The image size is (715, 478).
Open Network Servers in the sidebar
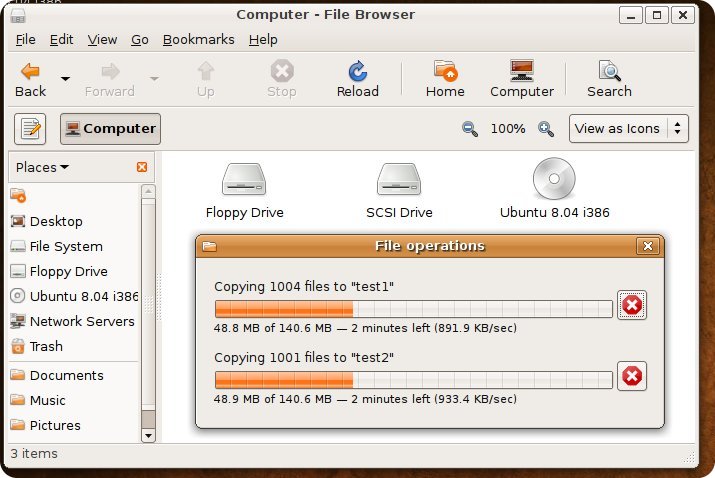[81, 321]
